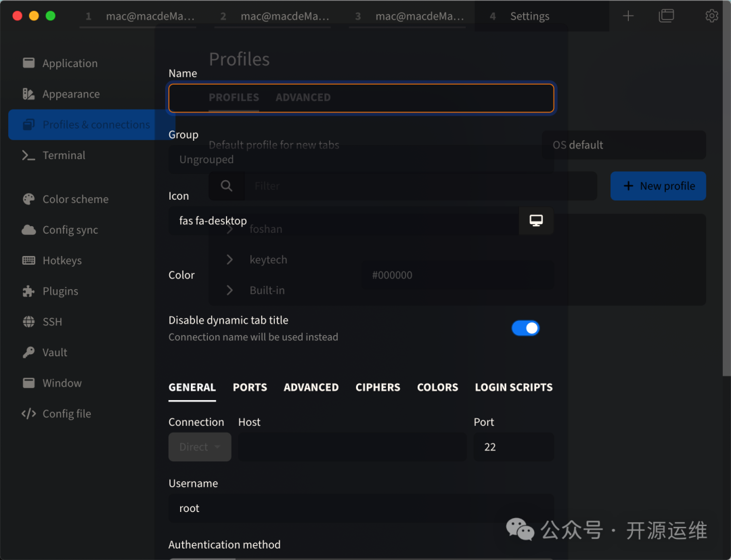Open a new tab with plus button
This screenshot has width=731, height=560.
click(x=628, y=16)
